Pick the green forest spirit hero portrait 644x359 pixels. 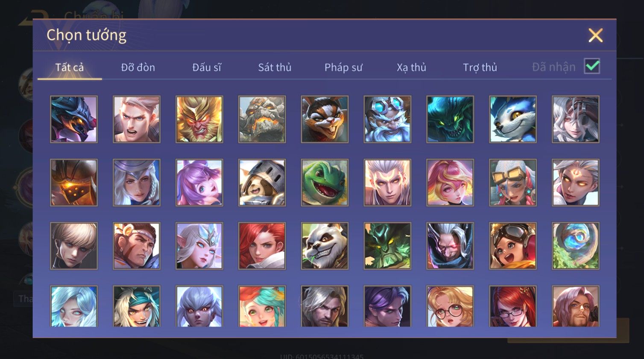coord(387,246)
